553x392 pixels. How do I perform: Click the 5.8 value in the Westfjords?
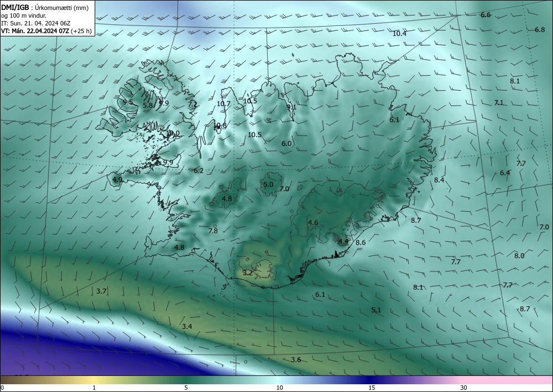tap(148, 105)
